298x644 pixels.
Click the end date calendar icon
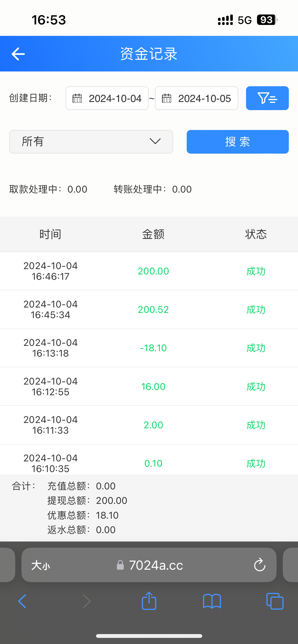click(x=167, y=98)
